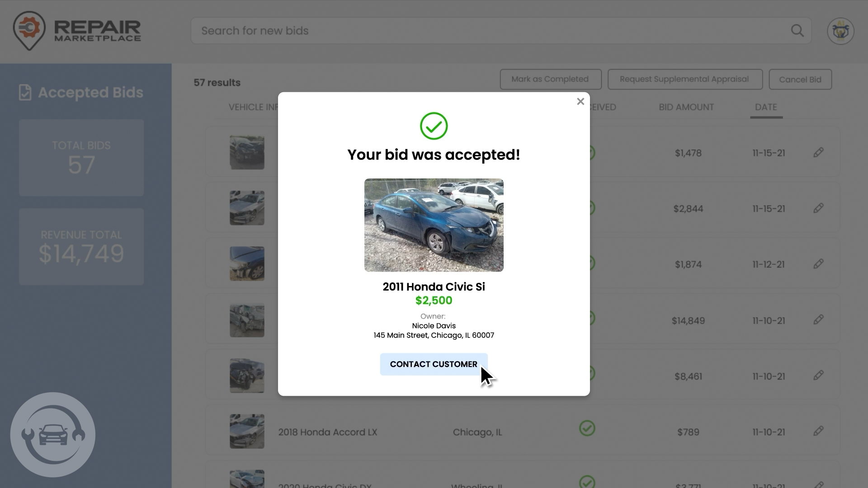
Task: Close the bid accepted dialog
Action: pyautogui.click(x=580, y=102)
